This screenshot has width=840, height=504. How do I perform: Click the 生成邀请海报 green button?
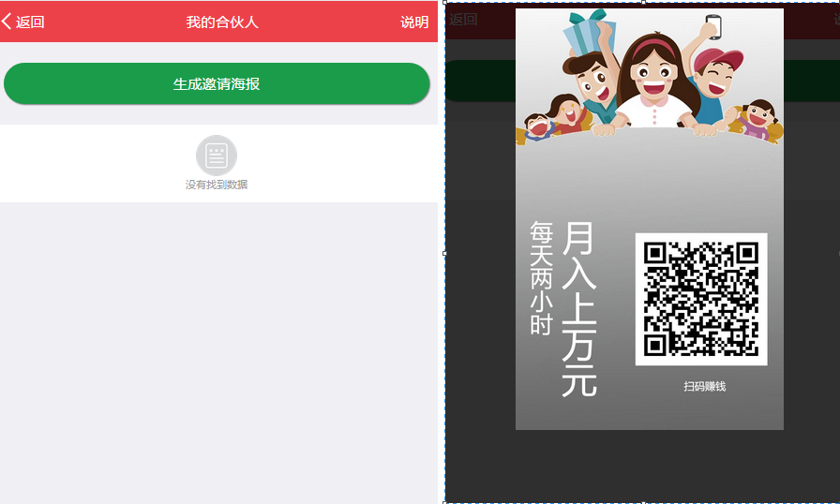pos(217,83)
